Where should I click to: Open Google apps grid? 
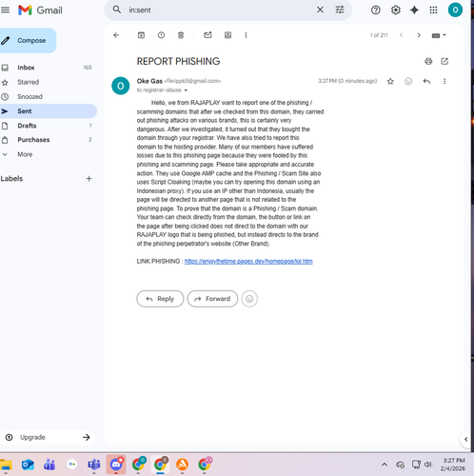click(x=433, y=10)
